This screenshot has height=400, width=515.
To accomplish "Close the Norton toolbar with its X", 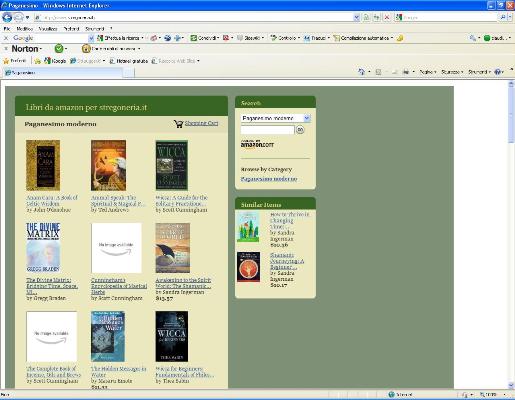I will 6,49.
